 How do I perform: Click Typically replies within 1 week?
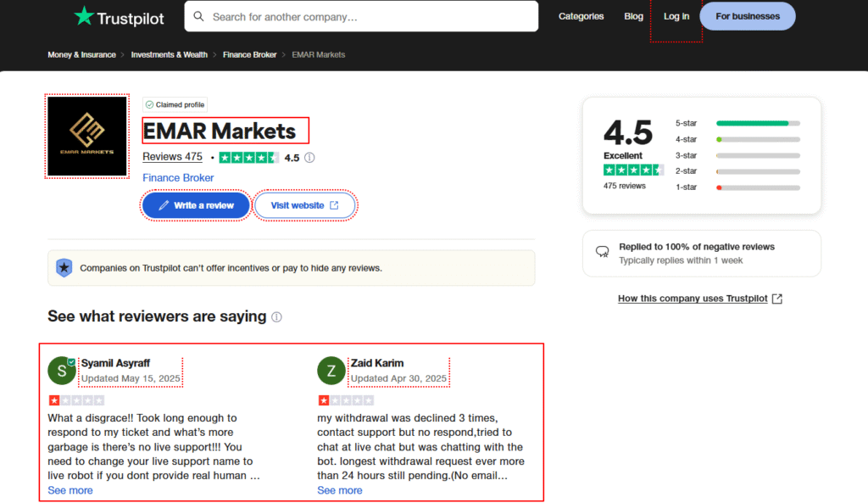pyautogui.click(x=681, y=260)
